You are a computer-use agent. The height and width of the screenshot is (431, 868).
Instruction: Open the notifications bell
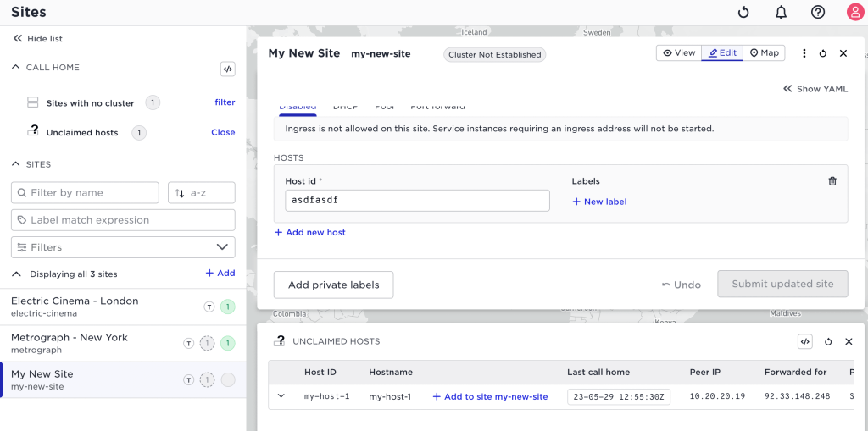(x=781, y=12)
